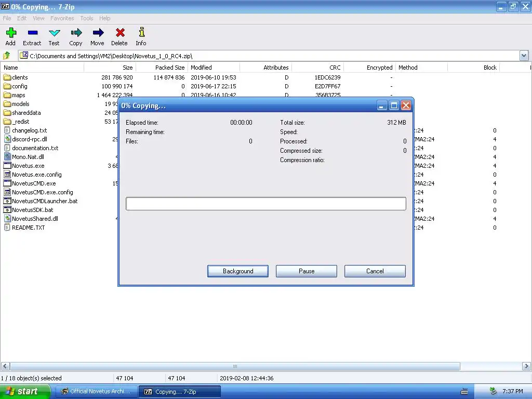Select the _redist folder icon
The image size is (532, 399).
tap(7, 122)
